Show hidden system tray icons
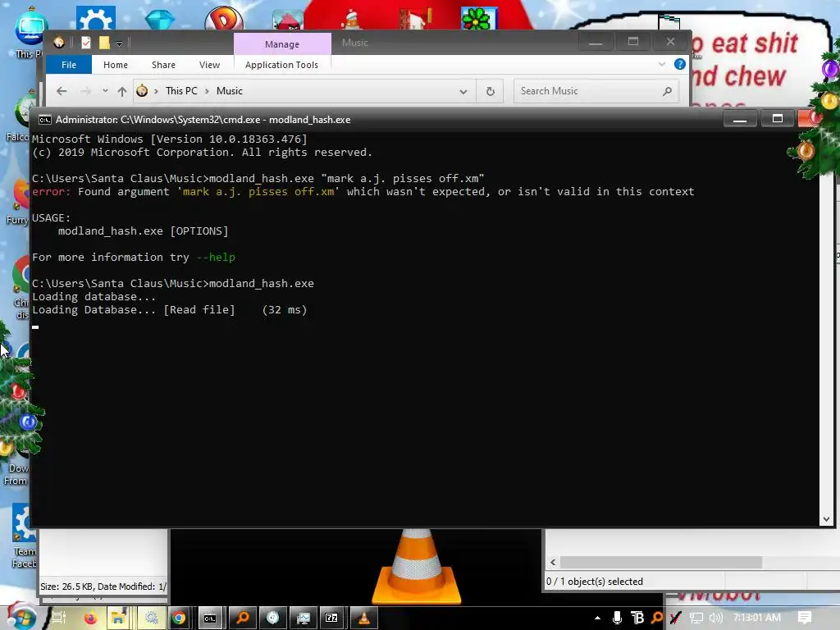The width and height of the screenshot is (840, 630). 597,618
